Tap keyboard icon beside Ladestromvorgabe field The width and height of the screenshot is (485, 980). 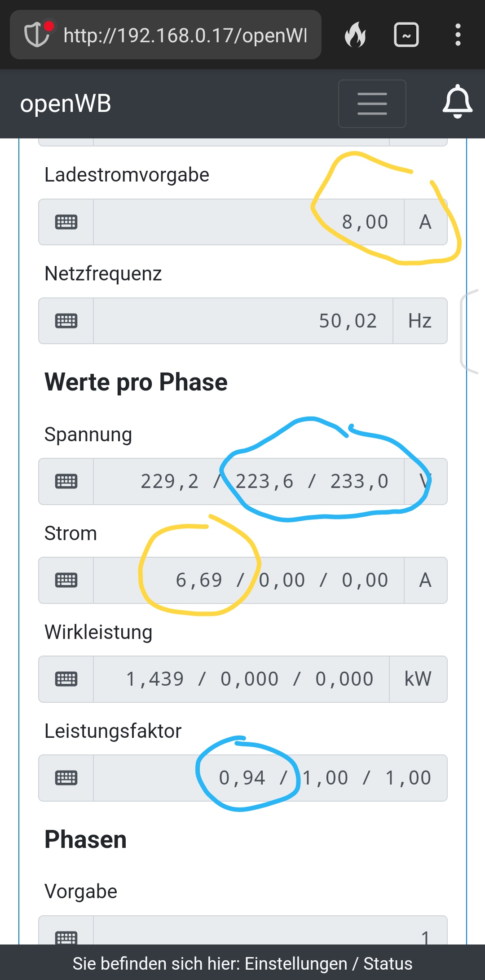coord(66,222)
